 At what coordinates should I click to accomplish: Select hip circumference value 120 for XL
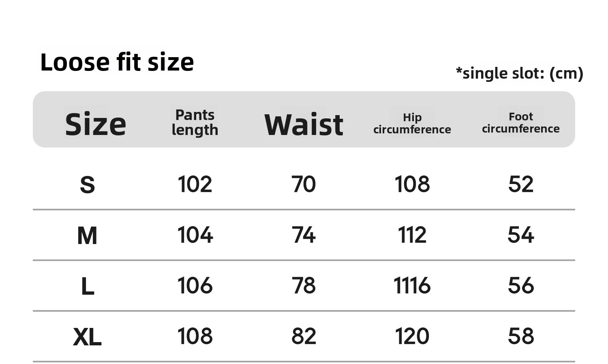click(412, 336)
